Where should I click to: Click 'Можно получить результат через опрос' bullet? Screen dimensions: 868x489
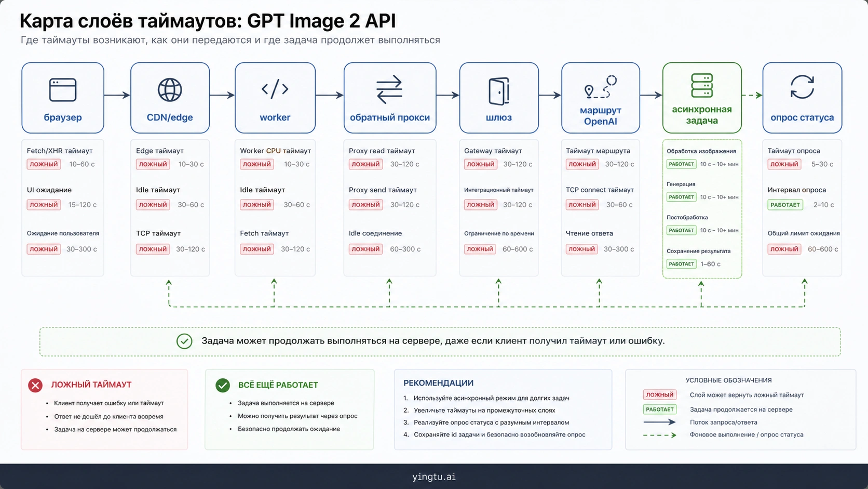(297, 416)
